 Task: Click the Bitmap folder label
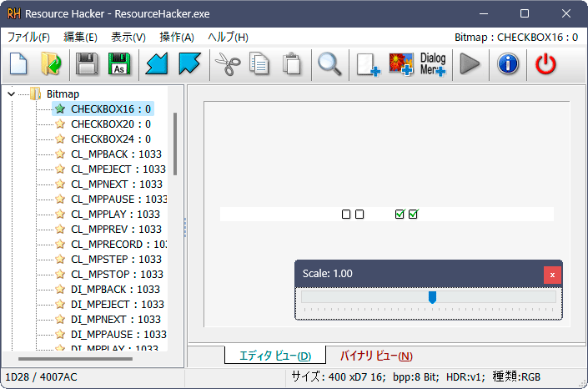click(x=63, y=93)
